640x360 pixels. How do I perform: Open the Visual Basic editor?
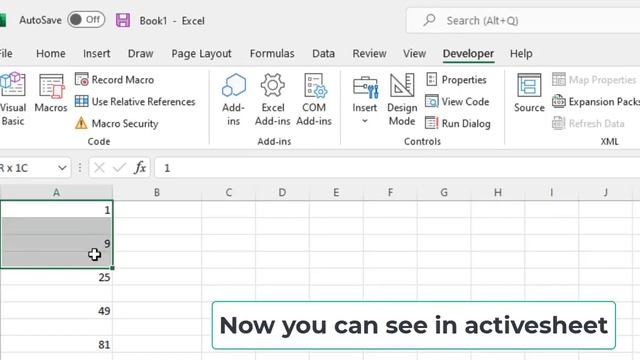[x=12, y=99]
